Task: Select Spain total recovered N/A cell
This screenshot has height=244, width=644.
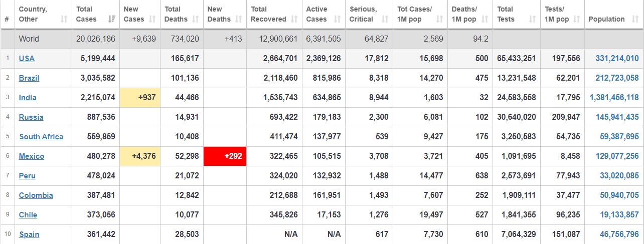Action: 291,234
